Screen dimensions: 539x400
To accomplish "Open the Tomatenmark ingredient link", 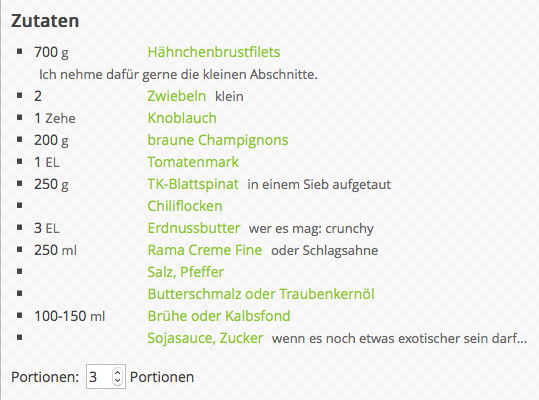I will pos(193,162).
